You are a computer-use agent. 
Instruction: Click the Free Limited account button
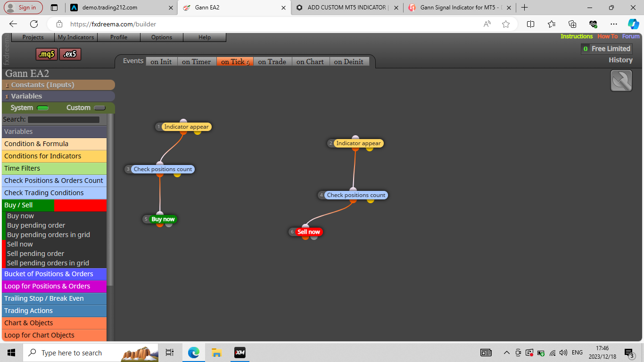click(606, 49)
